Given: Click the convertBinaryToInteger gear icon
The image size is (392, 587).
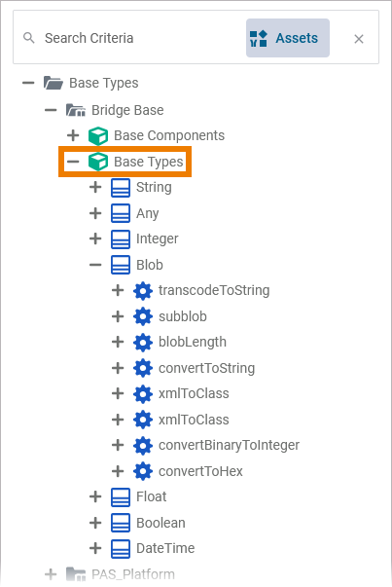Looking at the screenshot, I should coord(143,446).
